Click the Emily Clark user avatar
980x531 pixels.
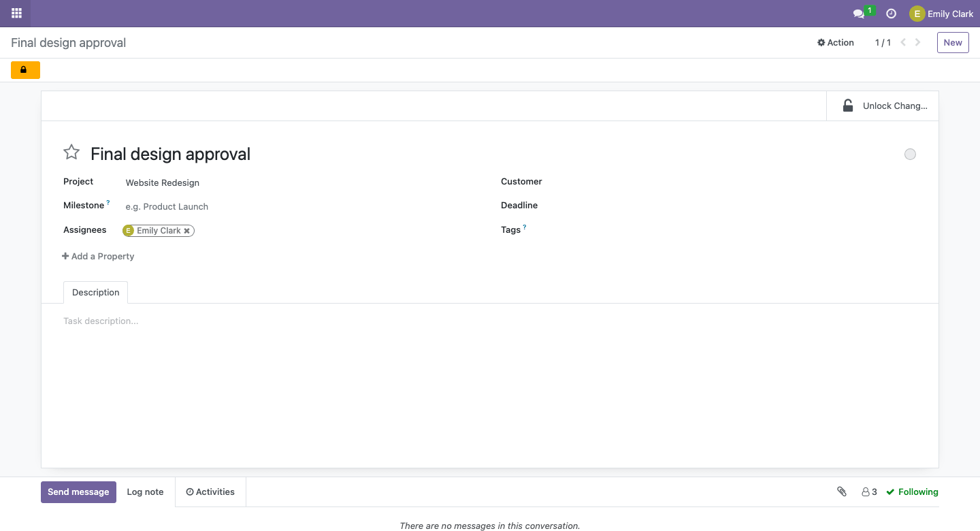pos(917,14)
